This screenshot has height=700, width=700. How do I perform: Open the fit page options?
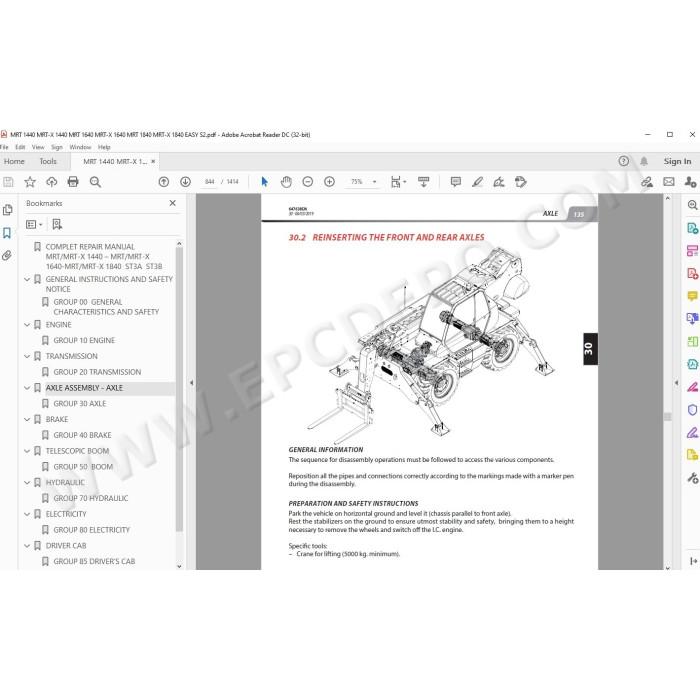[398, 182]
